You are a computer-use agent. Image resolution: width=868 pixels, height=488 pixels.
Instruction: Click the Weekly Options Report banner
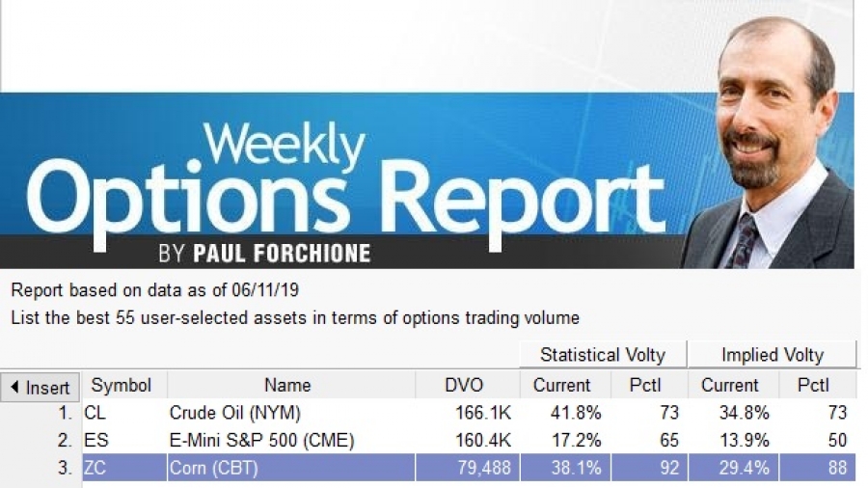point(343,180)
